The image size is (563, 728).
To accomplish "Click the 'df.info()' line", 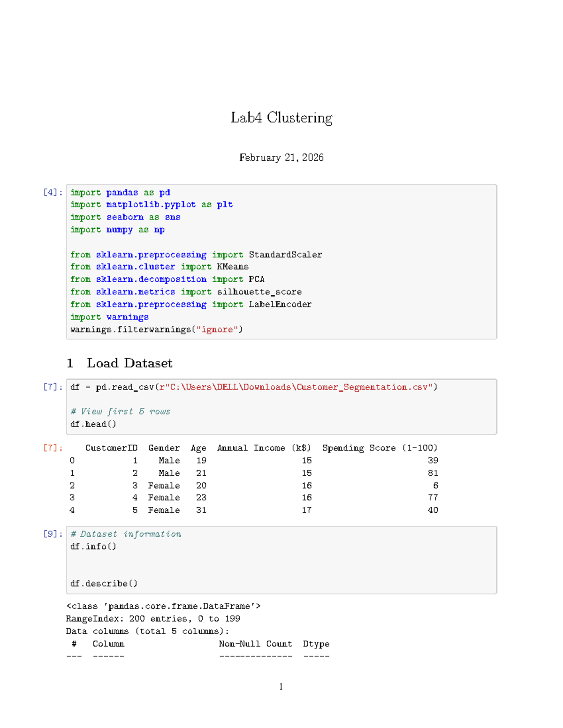I will coord(93,547).
